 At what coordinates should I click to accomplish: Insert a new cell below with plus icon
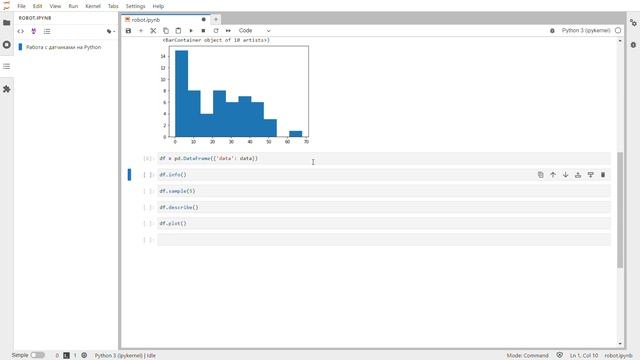141,31
